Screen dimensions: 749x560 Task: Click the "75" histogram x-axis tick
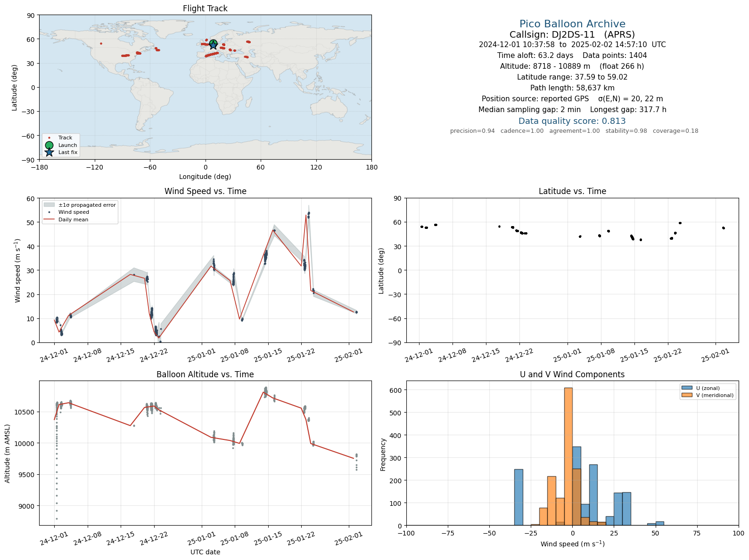point(697,533)
